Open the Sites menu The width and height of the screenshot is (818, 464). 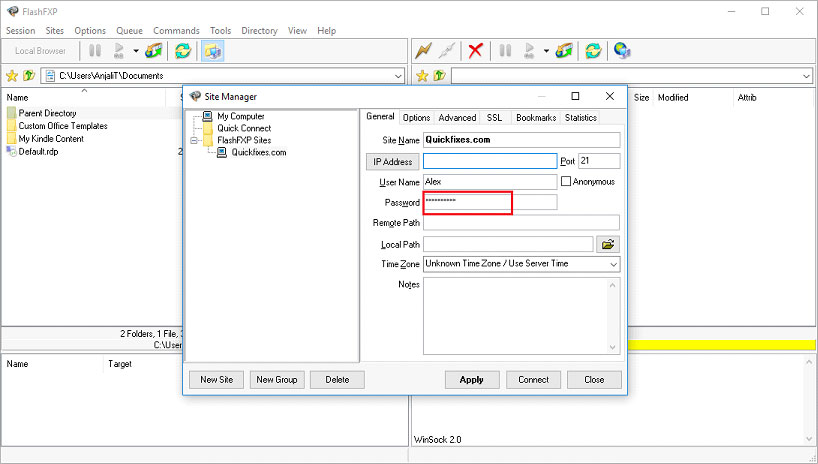pos(54,31)
